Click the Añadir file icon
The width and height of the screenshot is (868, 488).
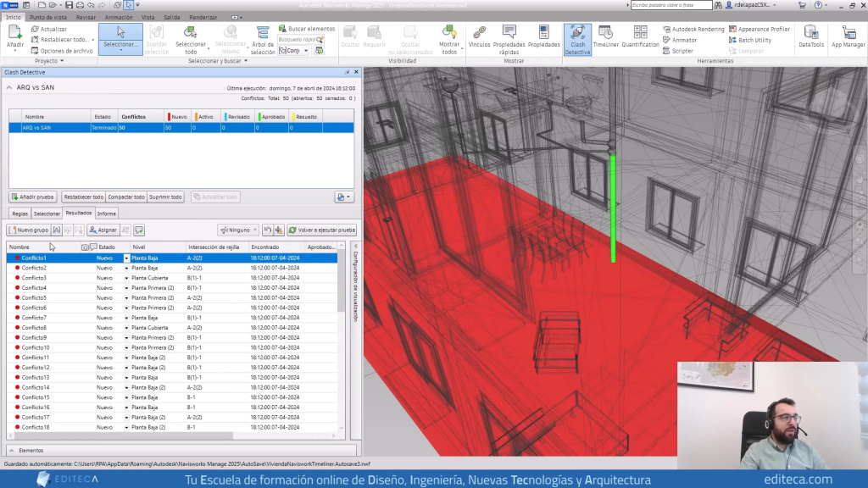(15, 33)
